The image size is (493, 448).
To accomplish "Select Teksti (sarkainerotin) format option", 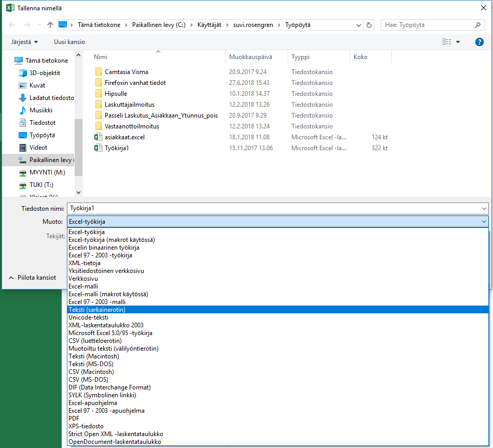I will tap(97, 310).
